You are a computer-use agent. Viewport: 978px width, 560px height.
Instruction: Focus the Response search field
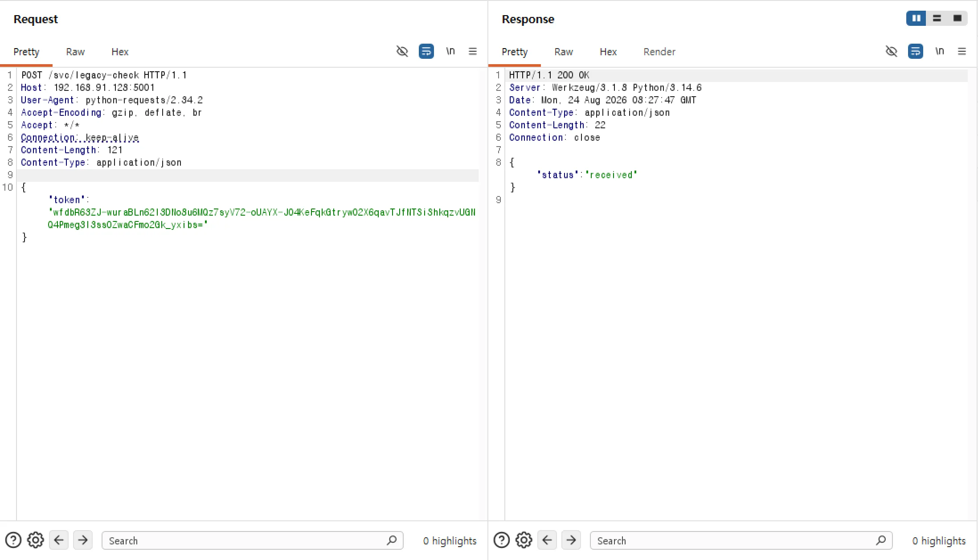(x=741, y=540)
